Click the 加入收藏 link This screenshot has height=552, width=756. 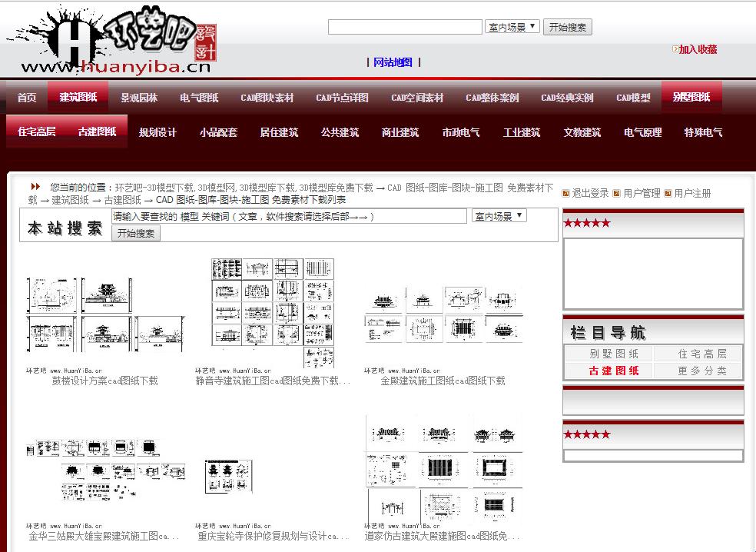click(698, 49)
